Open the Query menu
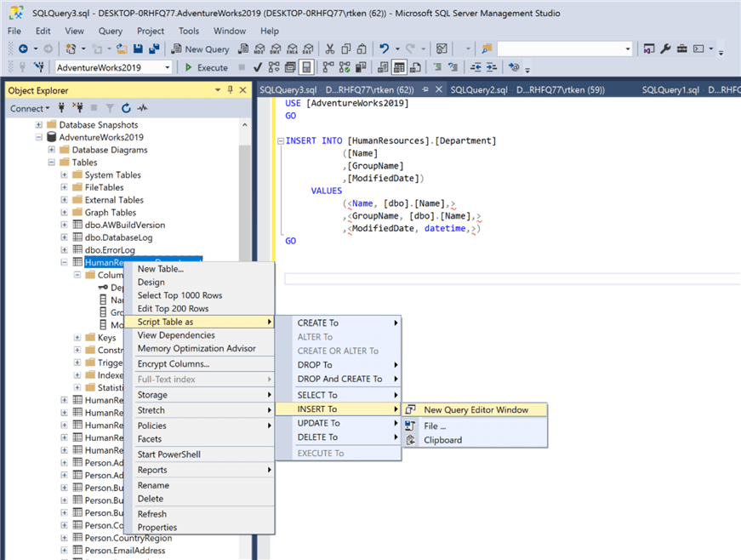The image size is (741, 560). pyautogui.click(x=110, y=31)
